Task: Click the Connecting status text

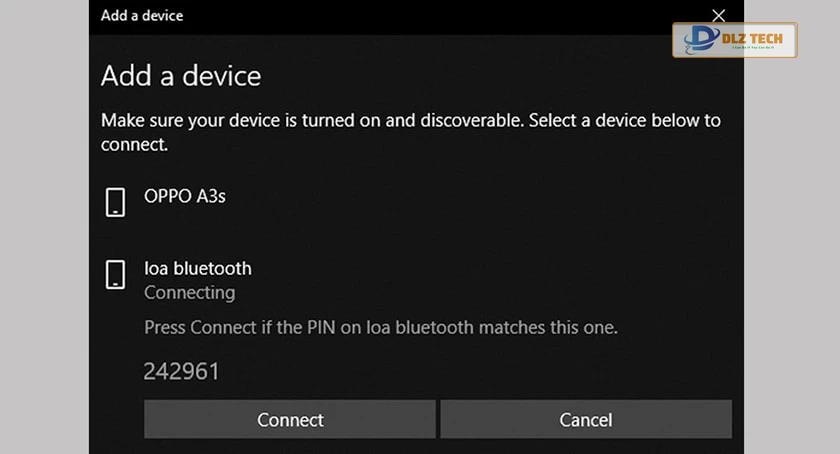Action: 190,293
